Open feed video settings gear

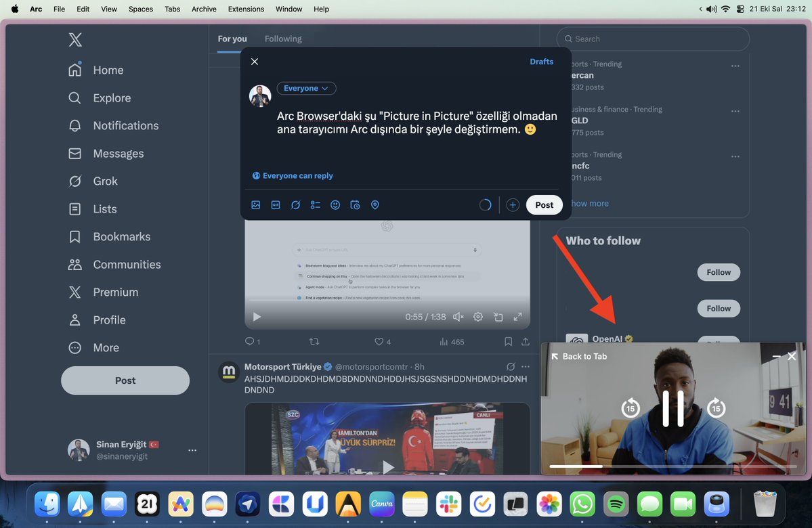[x=478, y=317]
